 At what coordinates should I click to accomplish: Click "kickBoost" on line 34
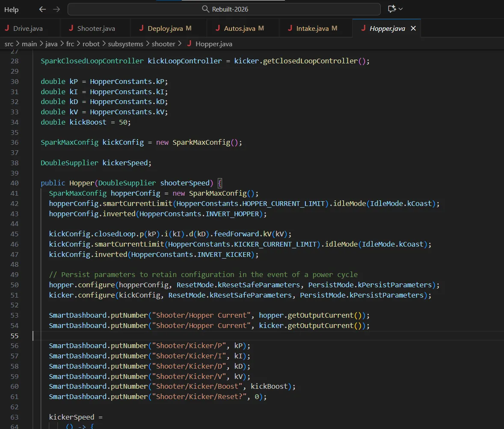pyautogui.click(x=88, y=122)
